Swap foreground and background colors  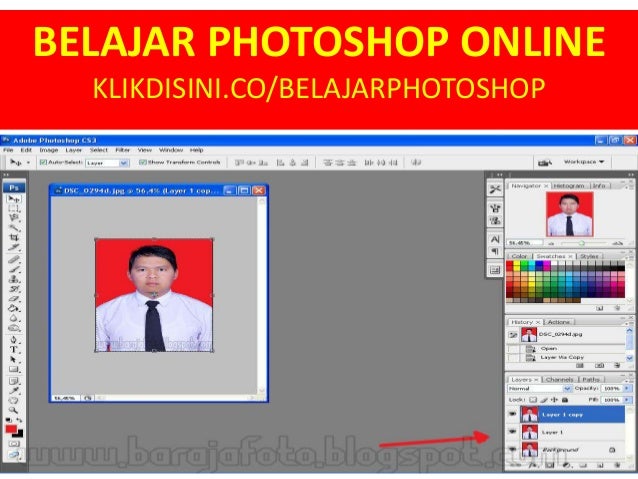(20, 420)
